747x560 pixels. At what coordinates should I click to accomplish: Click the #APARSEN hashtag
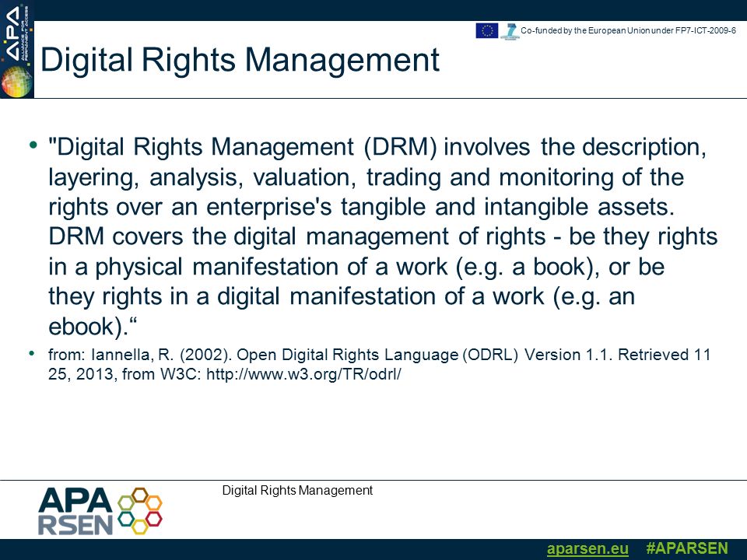(x=687, y=548)
